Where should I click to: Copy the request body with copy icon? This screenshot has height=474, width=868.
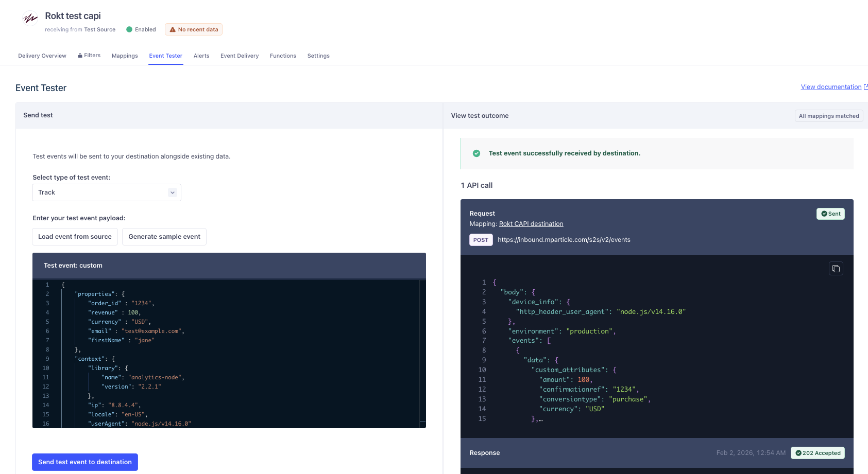tap(836, 269)
